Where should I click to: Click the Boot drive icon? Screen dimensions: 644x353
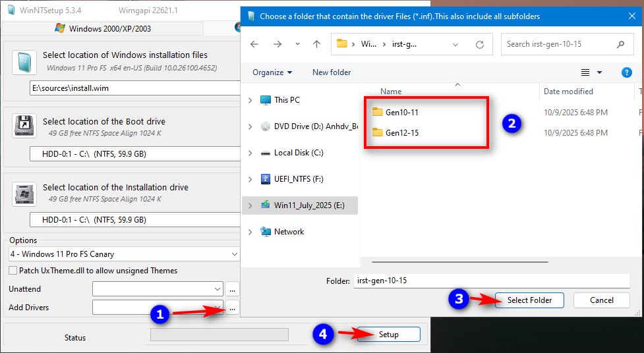(24, 127)
